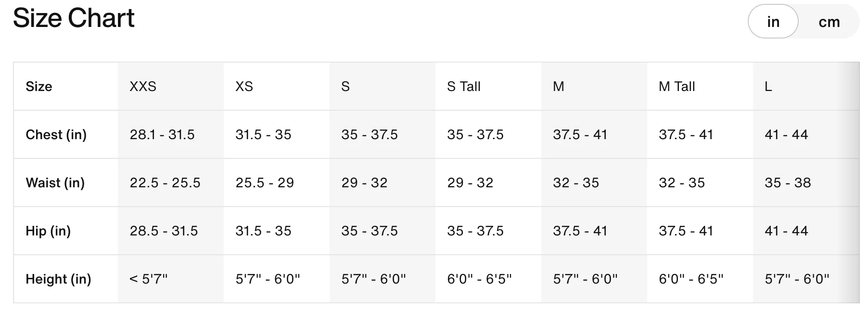This screenshot has height=312, width=868.
Task: Click the Waist (in) row label
Action: click(55, 183)
